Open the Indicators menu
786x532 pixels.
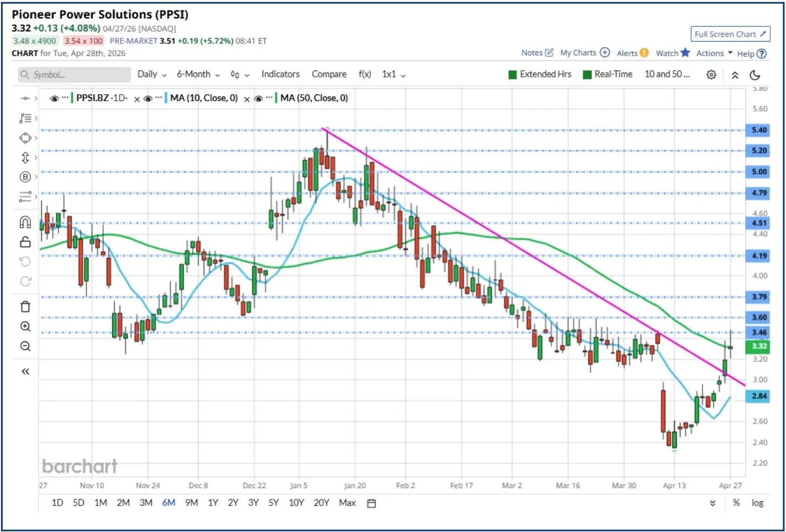click(x=280, y=74)
